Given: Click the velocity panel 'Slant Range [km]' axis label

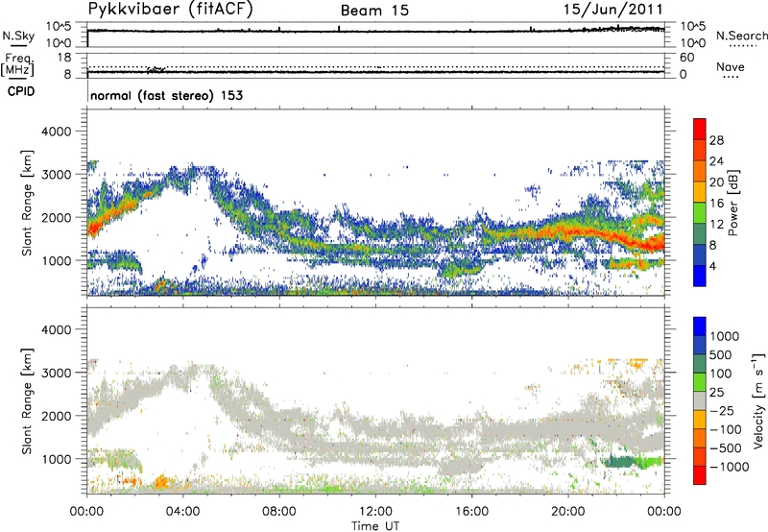Looking at the screenshot, I should click(x=27, y=400).
